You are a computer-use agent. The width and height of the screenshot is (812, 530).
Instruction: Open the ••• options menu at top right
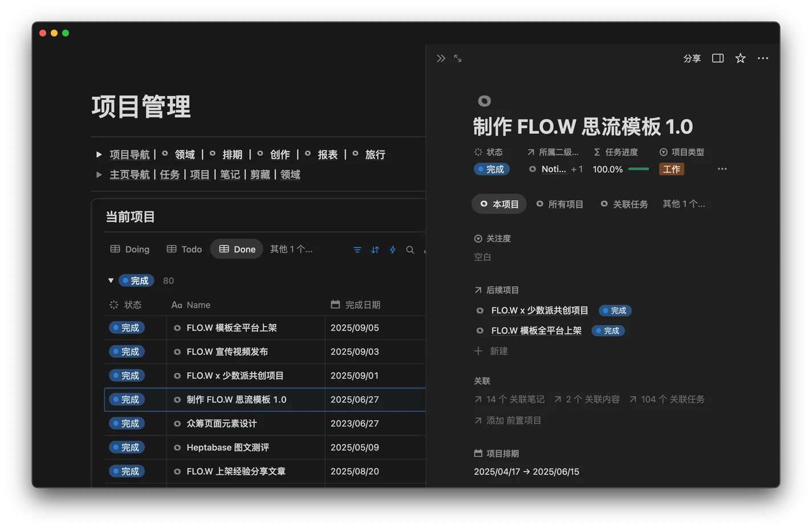click(763, 58)
